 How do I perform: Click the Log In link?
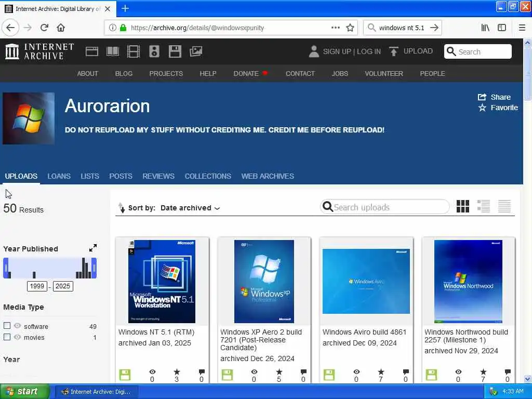point(369,51)
